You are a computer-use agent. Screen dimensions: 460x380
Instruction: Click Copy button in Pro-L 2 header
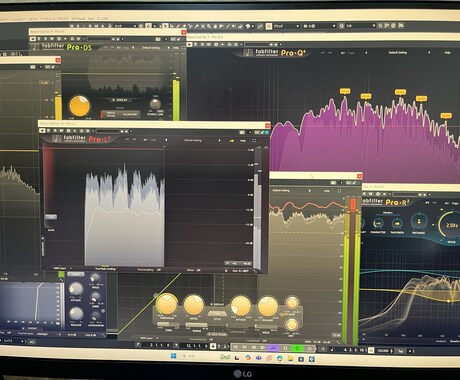click(153, 140)
